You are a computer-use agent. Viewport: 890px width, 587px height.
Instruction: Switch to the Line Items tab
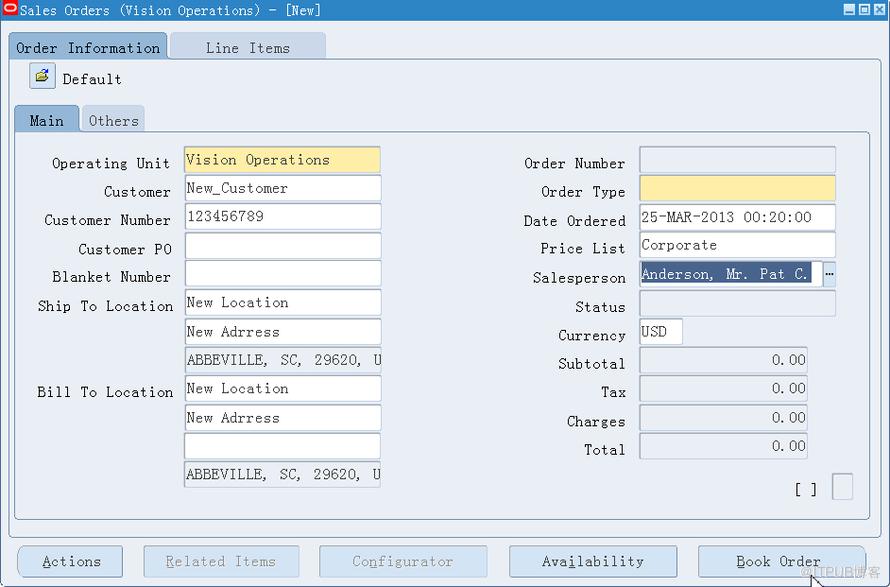pos(247,46)
